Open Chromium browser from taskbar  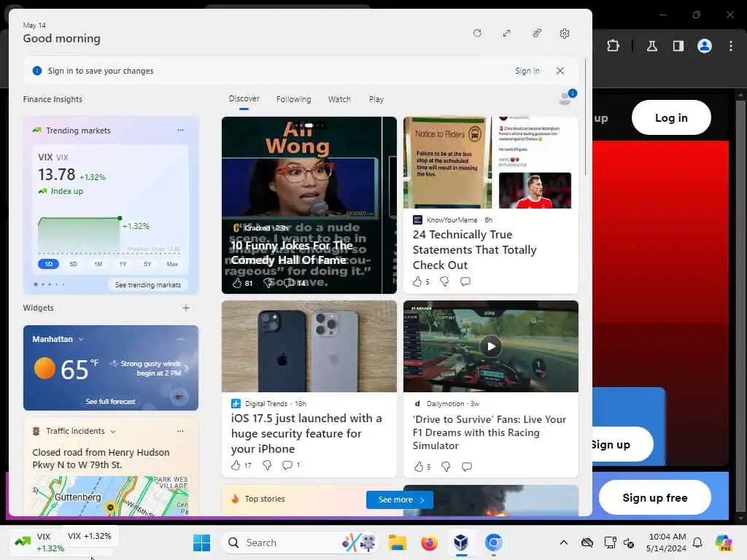[x=494, y=542]
